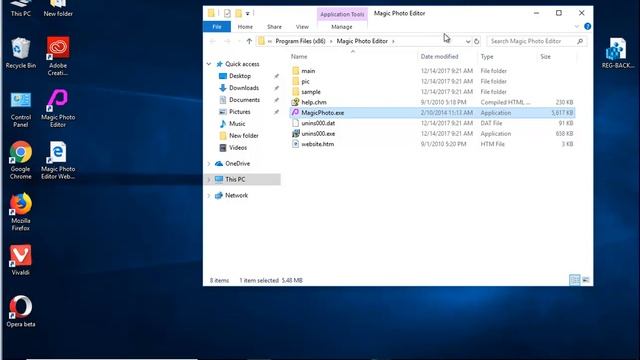Collapse the Quick access tree node
640x360 pixels.
point(209,64)
